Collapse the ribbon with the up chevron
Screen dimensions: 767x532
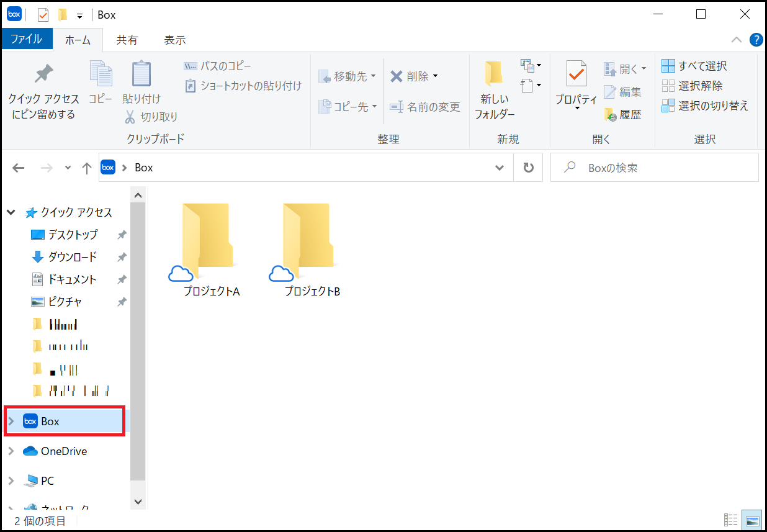737,40
